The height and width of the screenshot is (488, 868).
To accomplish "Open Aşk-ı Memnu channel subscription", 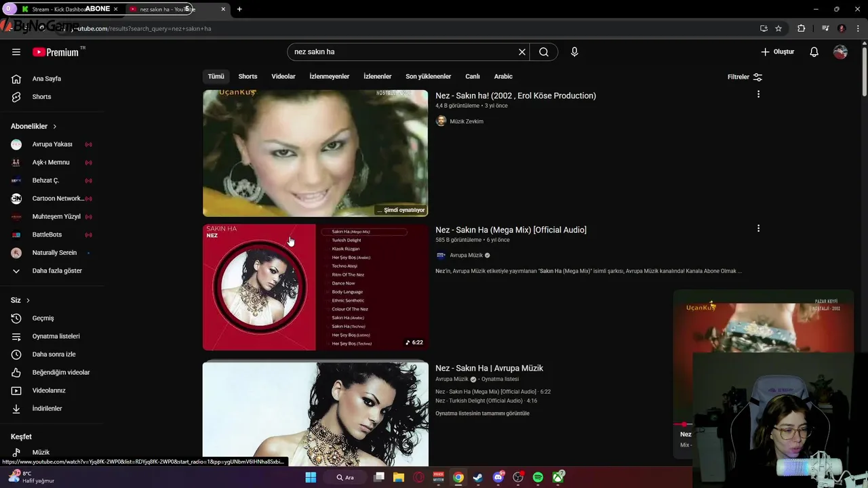I will tap(52, 162).
